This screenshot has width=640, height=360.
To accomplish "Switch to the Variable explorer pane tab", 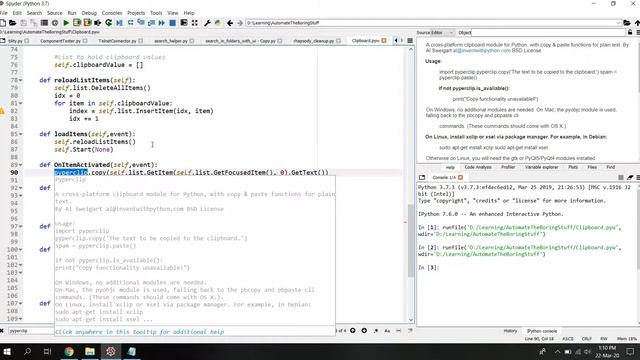I will pyautogui.click(x=542, y=167).
